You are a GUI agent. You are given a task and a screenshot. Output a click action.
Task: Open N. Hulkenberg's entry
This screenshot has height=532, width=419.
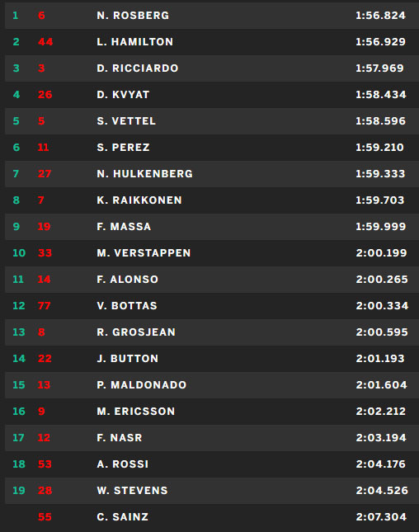tap(212, 174)
